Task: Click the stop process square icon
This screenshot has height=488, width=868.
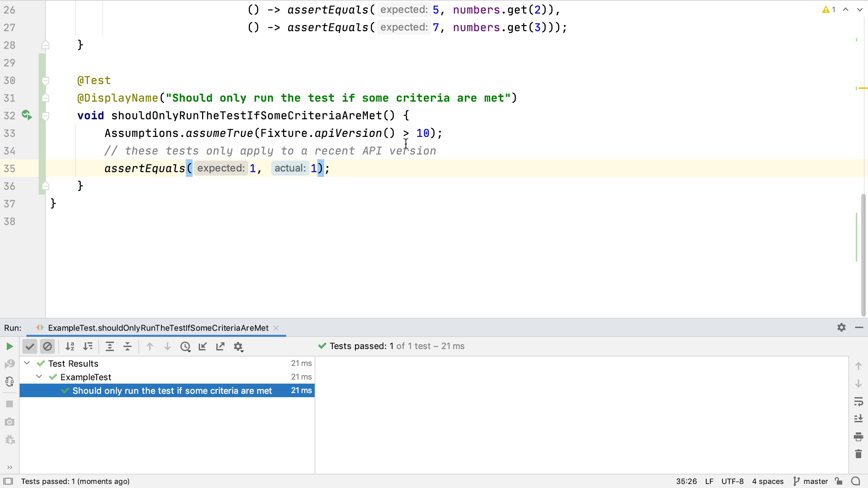Action: tap(9, 404)
